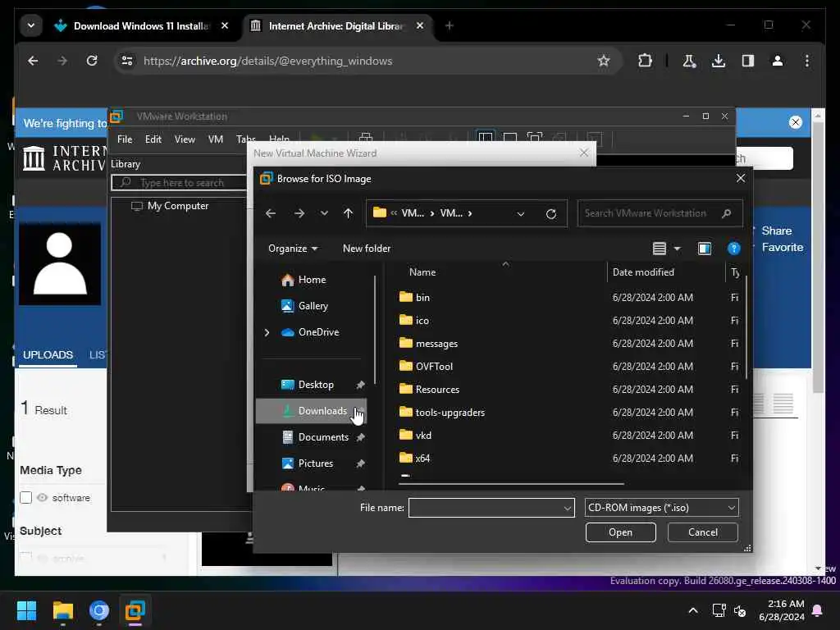Open CD-ROM images file type dropdown
Viewport: 840px width, 630px height.
(662, 508)
